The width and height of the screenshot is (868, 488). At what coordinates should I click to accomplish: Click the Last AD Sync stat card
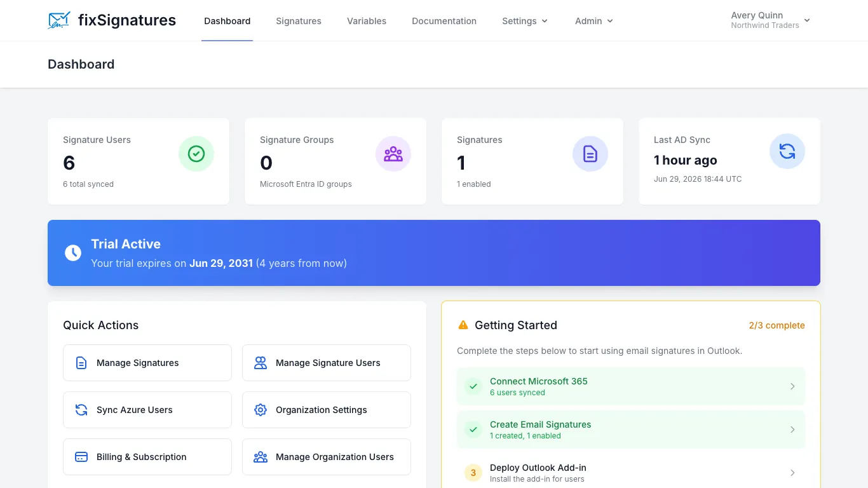(x=729, y=161)
